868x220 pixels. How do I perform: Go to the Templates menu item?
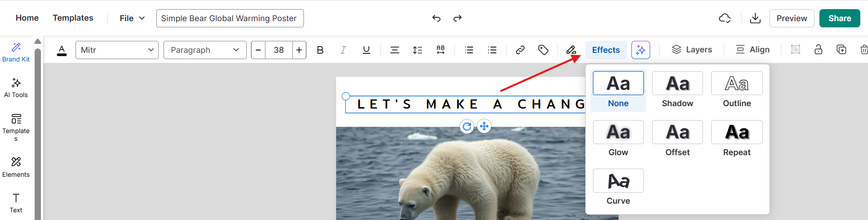tap(73, 18)
